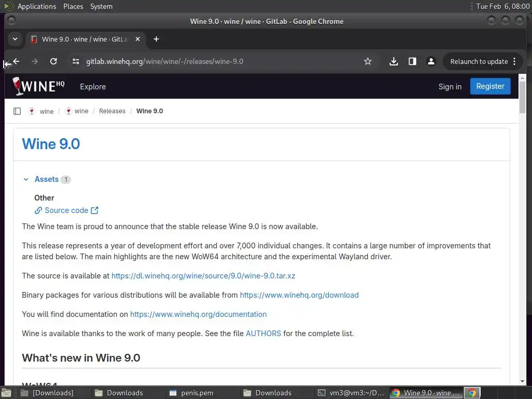Switch to vm3@vm3 terminal in taskbar
Viewport: 532px width, 399px height.
coord(351,393)
